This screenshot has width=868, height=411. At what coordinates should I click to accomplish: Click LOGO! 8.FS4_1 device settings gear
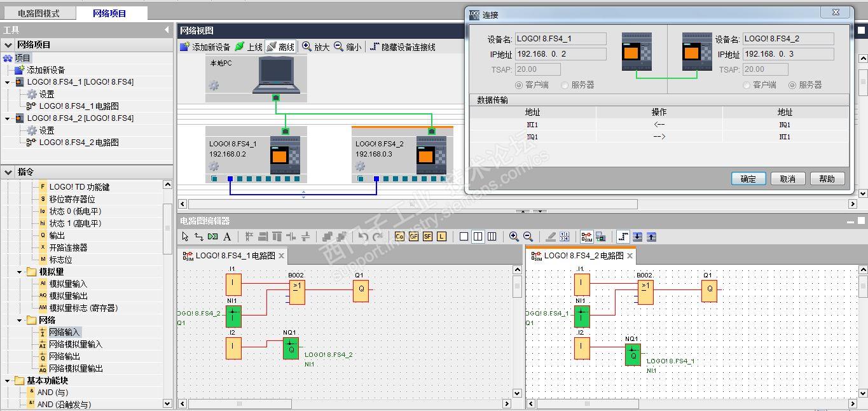tap(214, 166)
